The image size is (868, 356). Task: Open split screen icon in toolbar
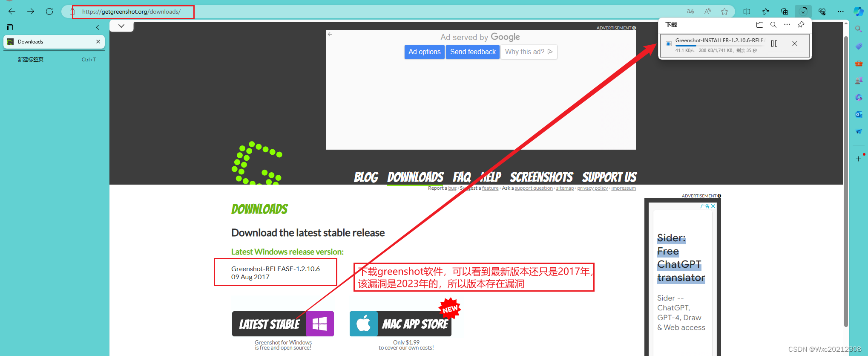pyautogui.click(x=747, y=12)
